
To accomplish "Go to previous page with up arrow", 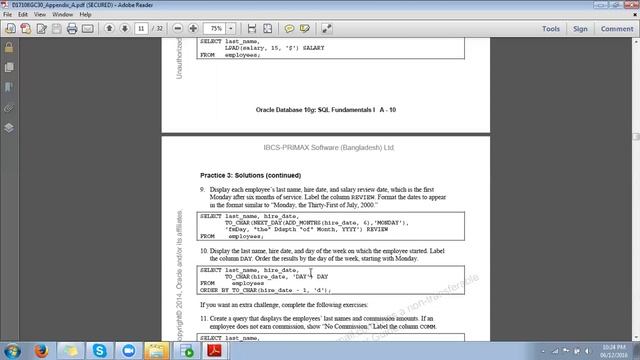I will coord(109,28).
